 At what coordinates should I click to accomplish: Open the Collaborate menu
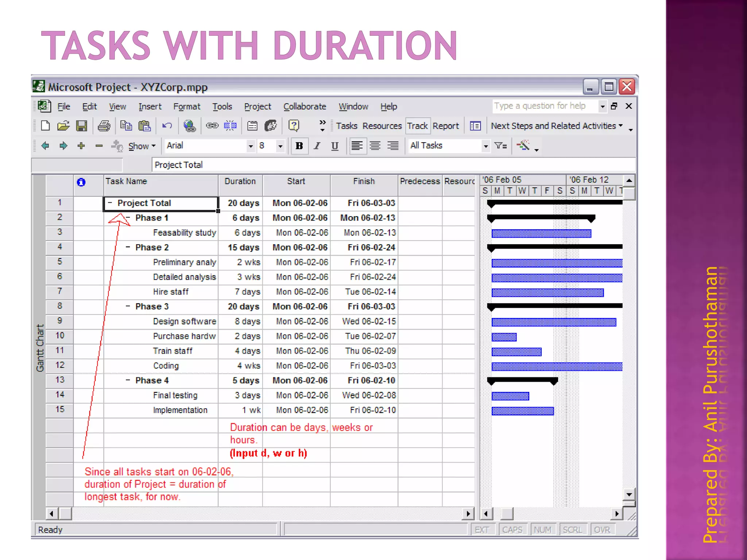tap(305, 106)
